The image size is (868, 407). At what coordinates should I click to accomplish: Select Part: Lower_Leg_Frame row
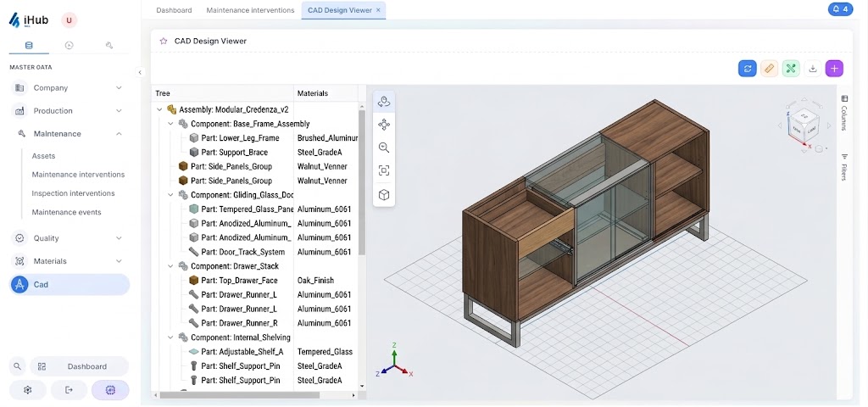[x=254, y=138]
